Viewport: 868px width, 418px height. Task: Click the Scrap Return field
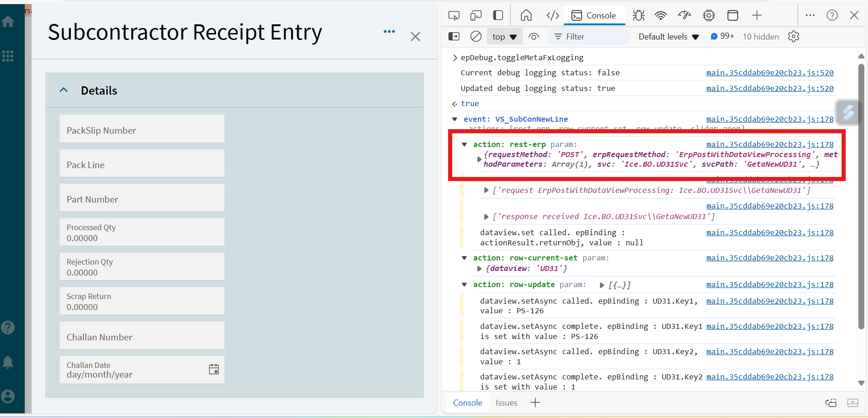(x=142, y=301)
